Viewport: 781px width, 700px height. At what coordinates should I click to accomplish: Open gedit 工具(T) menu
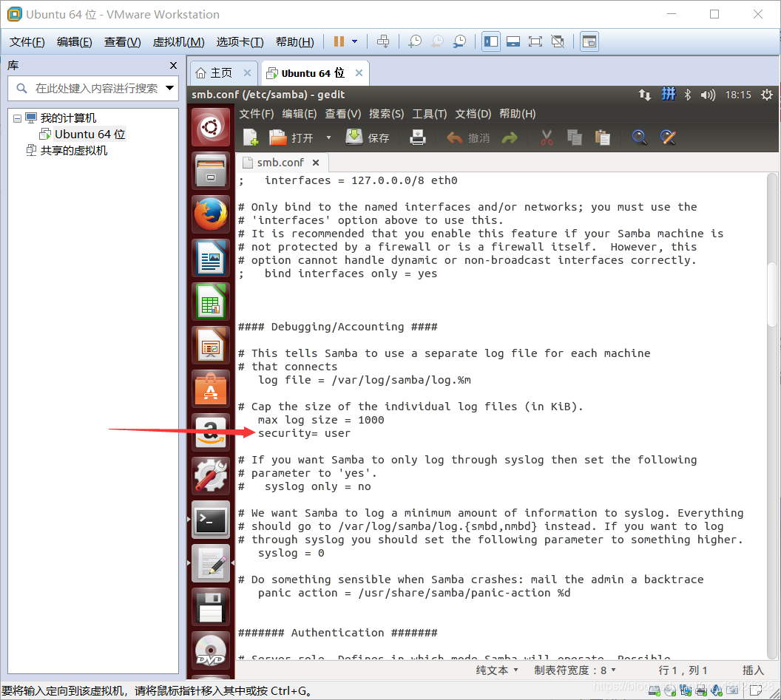pos(430,114)
